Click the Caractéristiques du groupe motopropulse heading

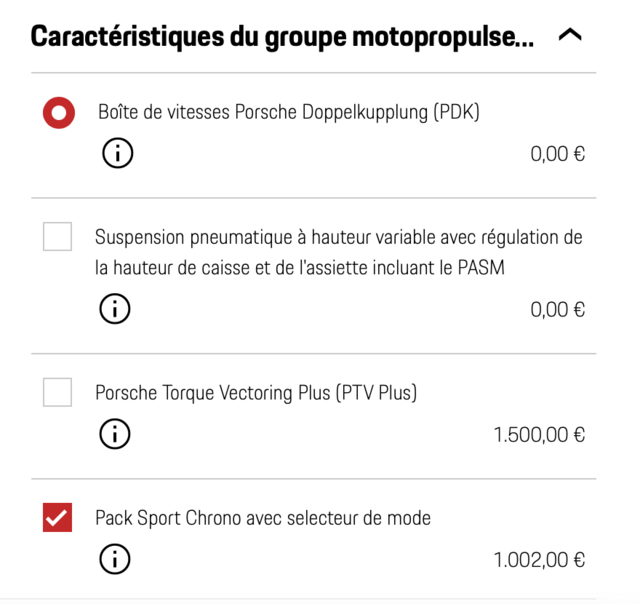[282, 37]
